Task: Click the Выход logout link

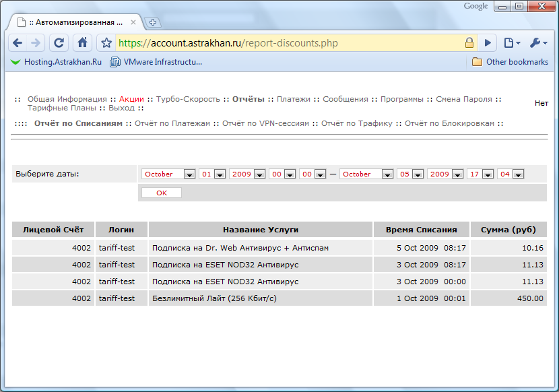Action: [x=122, y=108]
